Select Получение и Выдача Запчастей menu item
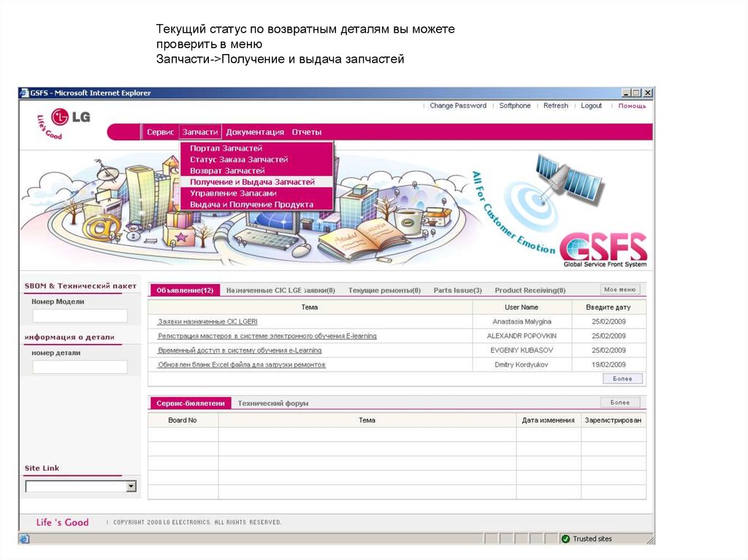The width and height of the screenshot is (748, 560). [252, 182]
